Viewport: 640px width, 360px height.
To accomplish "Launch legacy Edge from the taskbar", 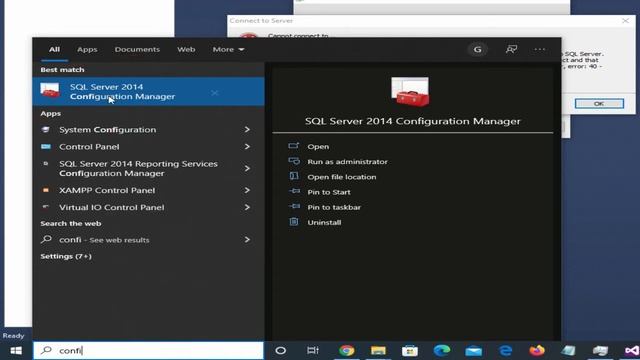I will 505,351.
